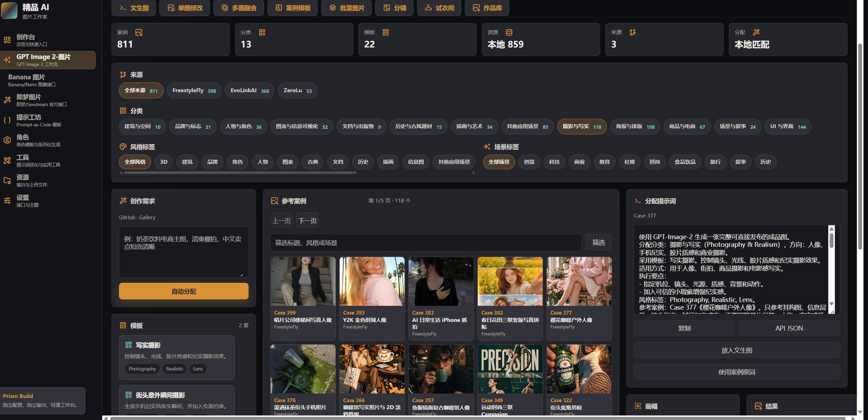Click the 筛选 filter button

coord(598,242)
